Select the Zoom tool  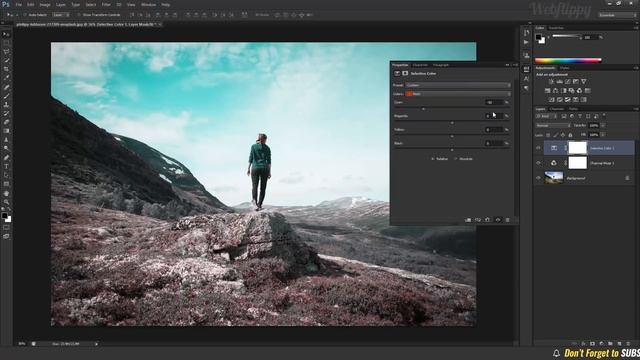[6, 202]
